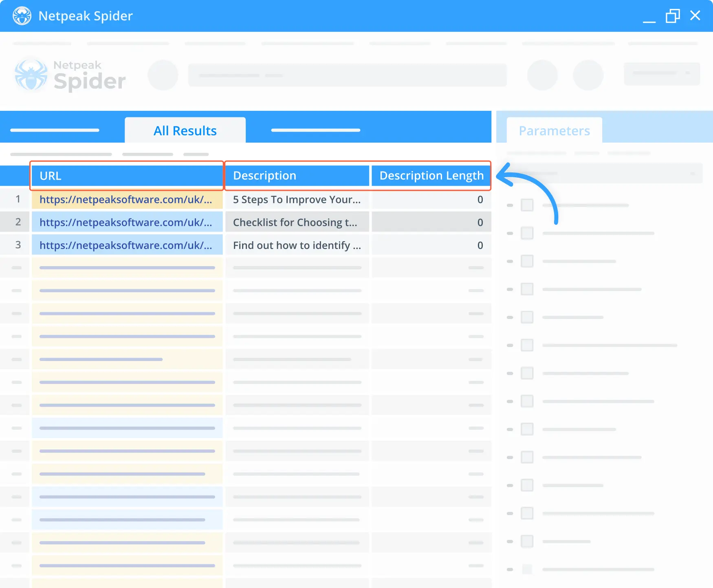This screenshot has width=713, height=588.
Task: Minimize the Netpeak Spider window
Action: [649, 21]
